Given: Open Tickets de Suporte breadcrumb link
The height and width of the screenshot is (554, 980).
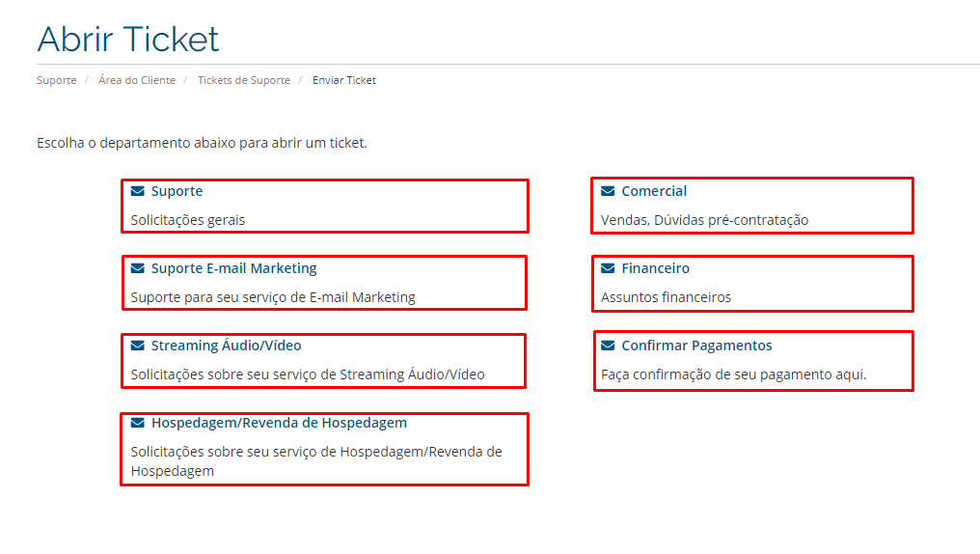Looking at the screenshot, I should tap(244, 80).
